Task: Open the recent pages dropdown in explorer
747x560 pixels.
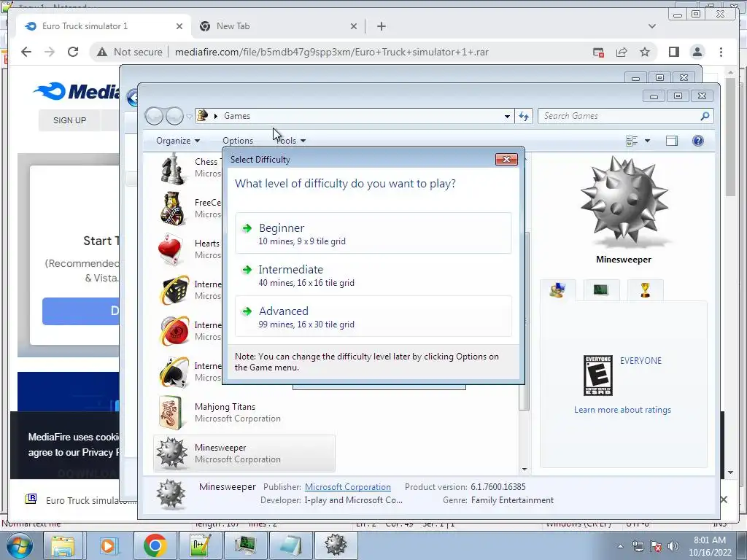Action: click(x=189, y=116)
